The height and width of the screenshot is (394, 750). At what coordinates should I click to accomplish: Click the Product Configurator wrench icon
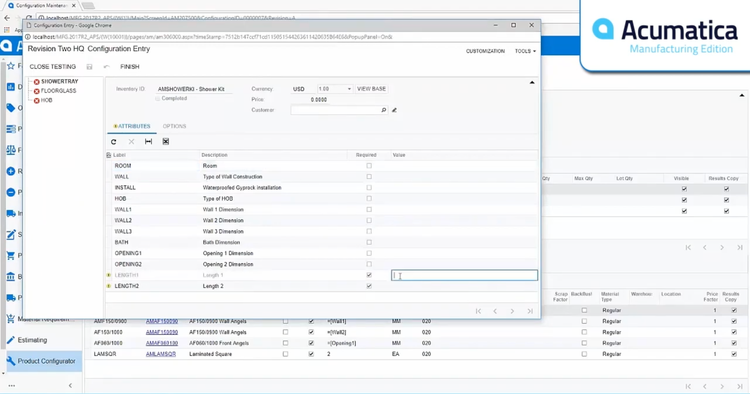(11, 361)
